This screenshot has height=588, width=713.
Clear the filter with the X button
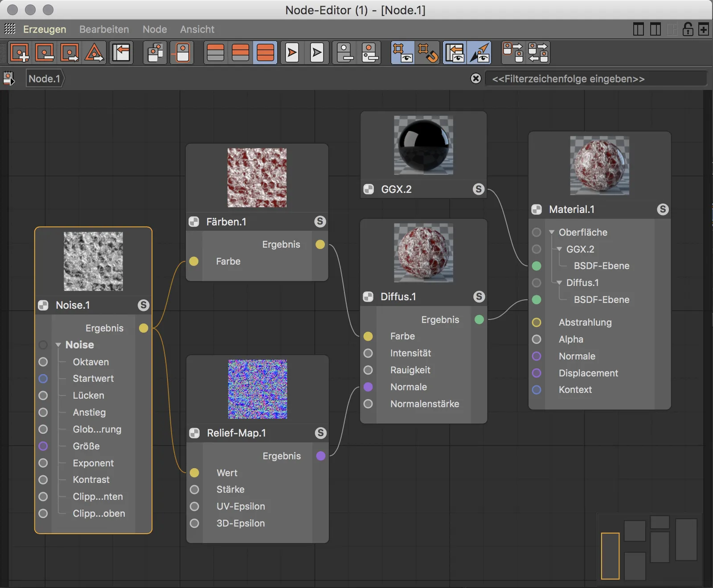[x=476, y=78]
